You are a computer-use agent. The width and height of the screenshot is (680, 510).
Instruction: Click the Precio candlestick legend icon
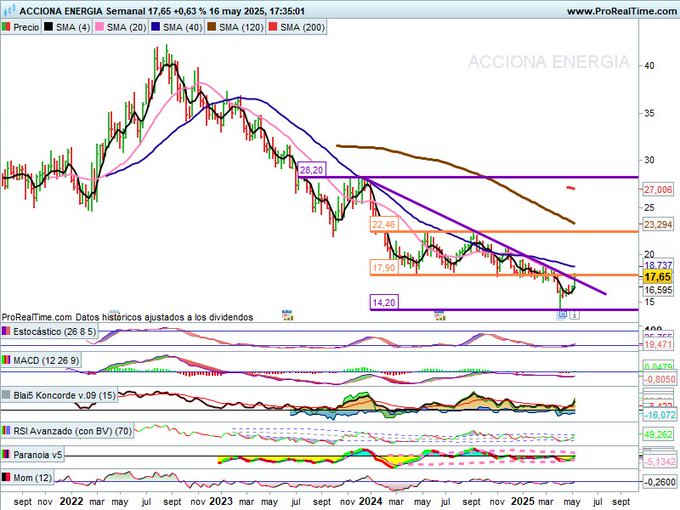6,27
